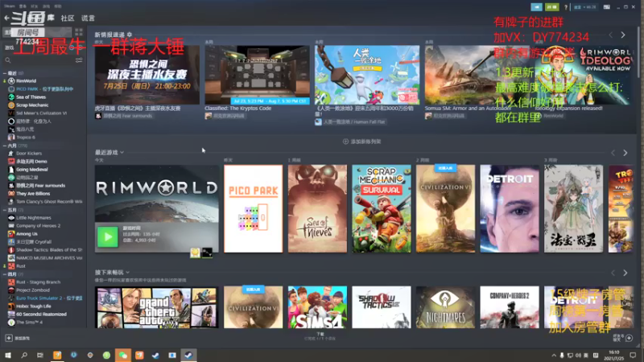Click the green friends notification button

click(x=551, y=7)
